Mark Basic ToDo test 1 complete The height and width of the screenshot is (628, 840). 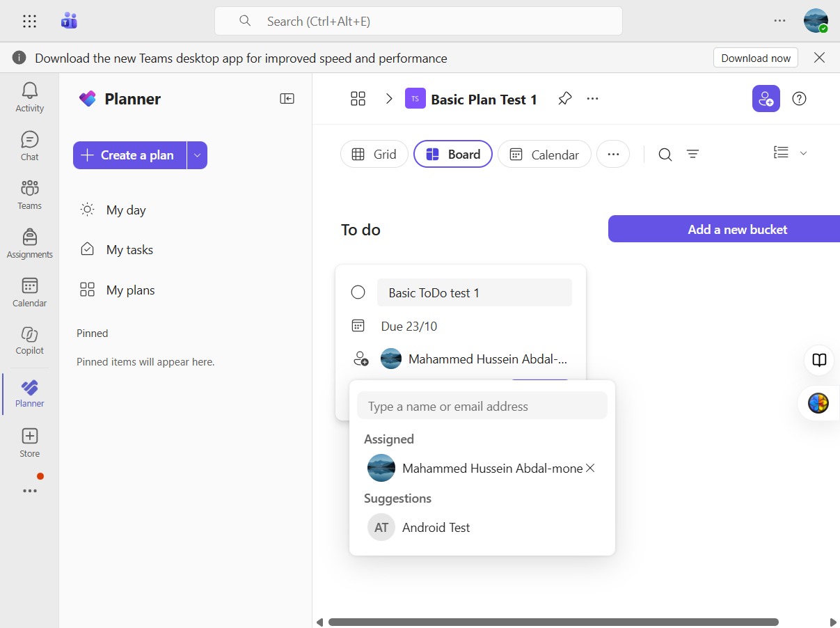358,292
